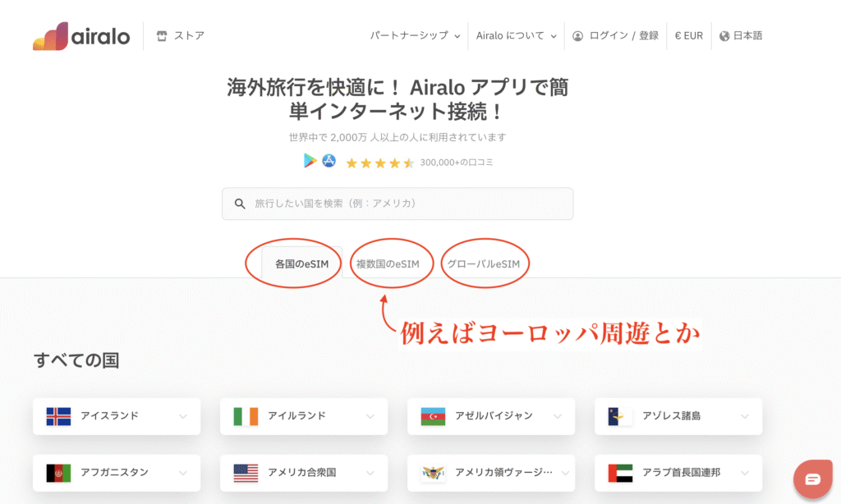Viewport: 841px width, 504px height.
Task: Expand the アメリカ合衆国 chevron
Action: coord(370,473)
